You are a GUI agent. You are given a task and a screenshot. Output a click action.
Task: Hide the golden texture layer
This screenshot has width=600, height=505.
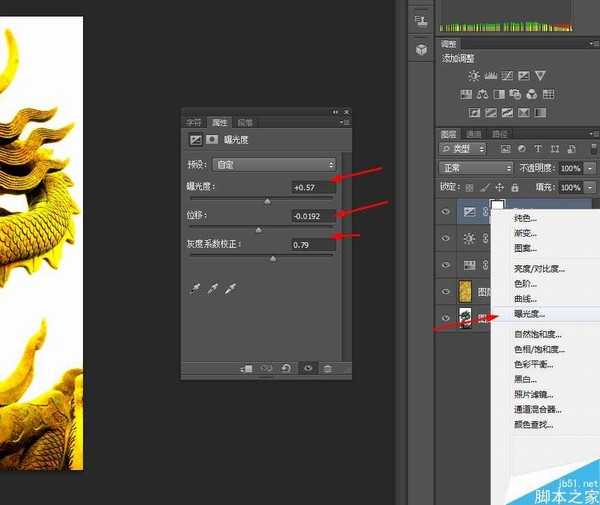pyautogui.click(x=446, y=292)
